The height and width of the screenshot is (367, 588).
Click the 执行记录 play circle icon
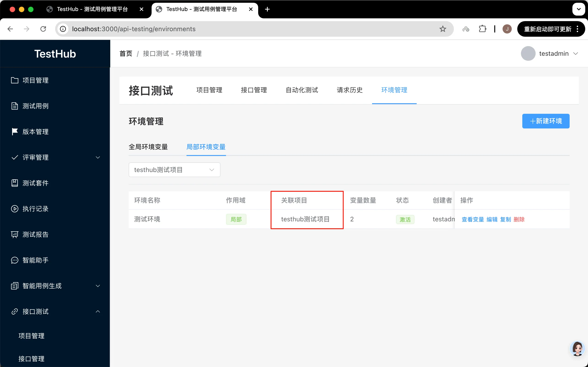(14, 209)
